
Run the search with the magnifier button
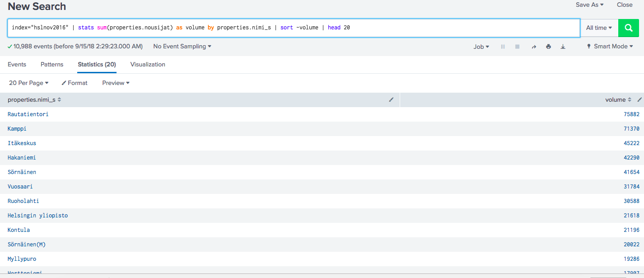click(629, 28)
